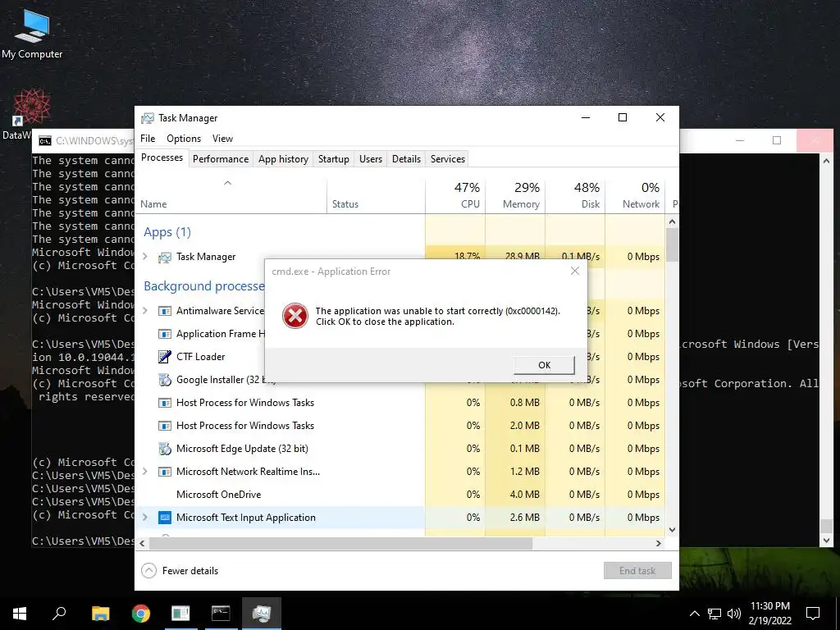840x630 pixels.
Task: Switch to the Startup tab
Action: [x=333, y=159]
